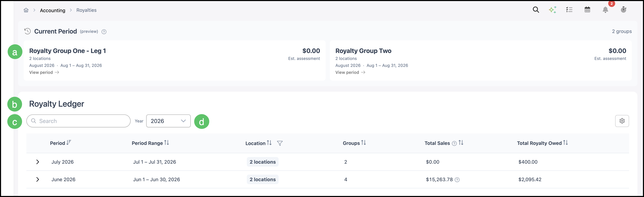Viewport: 644px width, 197px height.
Task: Open the AI sparkle assistant icon
Action: pos(552,10)
